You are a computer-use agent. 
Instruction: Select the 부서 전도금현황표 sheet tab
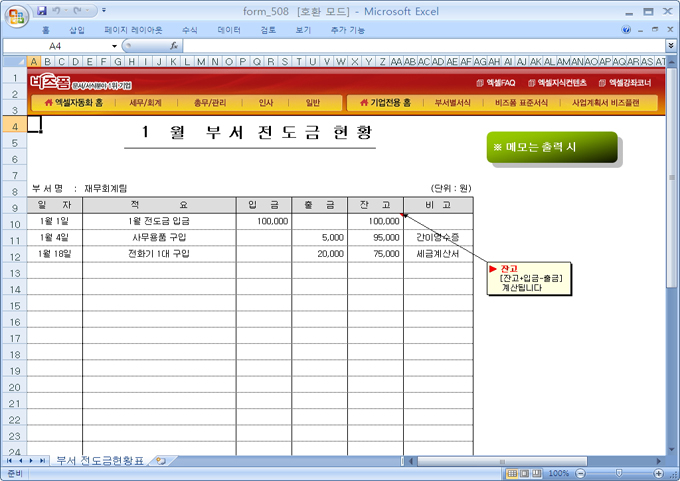(x=100, y=460)
